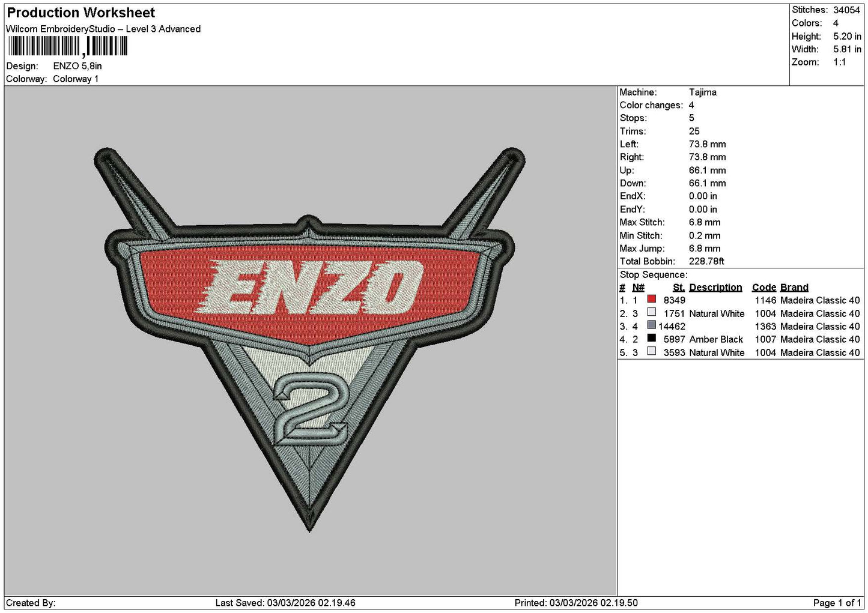
Task: Click the Amber Black description
Action: 716,339
